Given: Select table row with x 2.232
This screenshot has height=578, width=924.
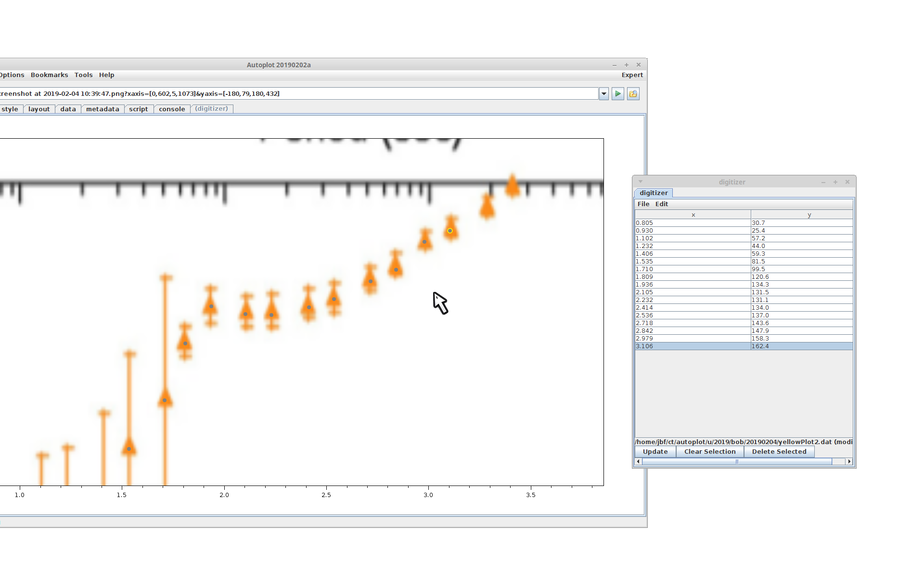Looking at the screenshot, I should (744, 300).
